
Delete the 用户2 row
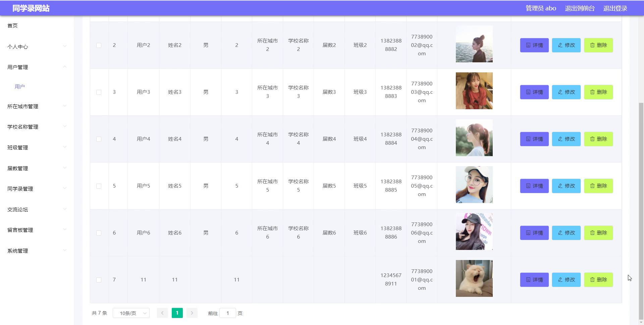click(x=598, y=45)
